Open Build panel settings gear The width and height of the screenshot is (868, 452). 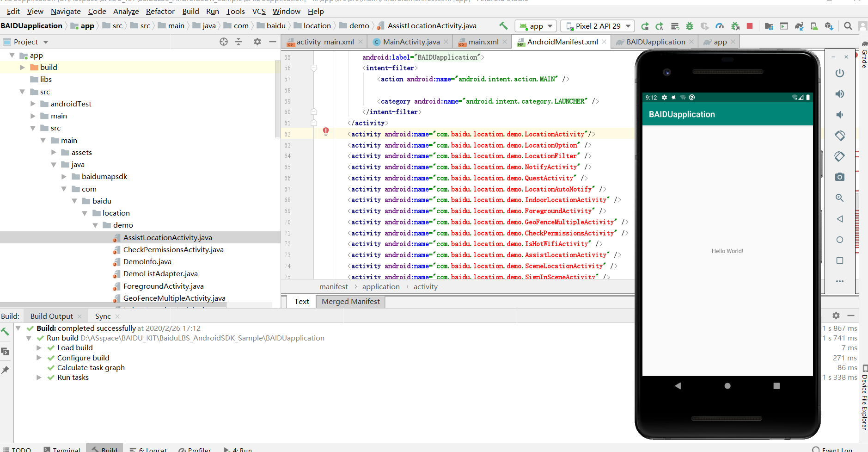click(836, 316)
